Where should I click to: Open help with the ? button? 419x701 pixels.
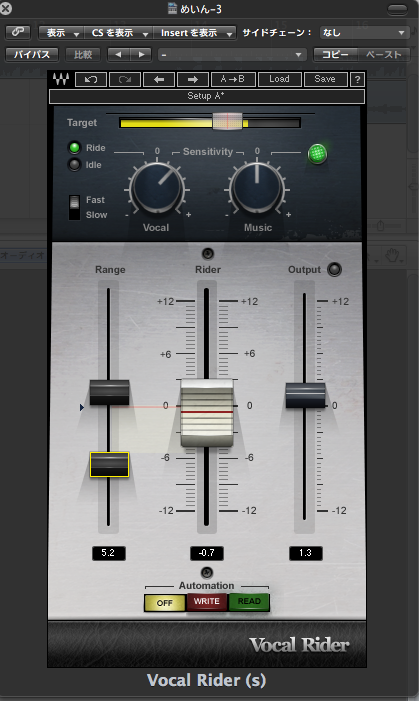click(x=357, y=79)
